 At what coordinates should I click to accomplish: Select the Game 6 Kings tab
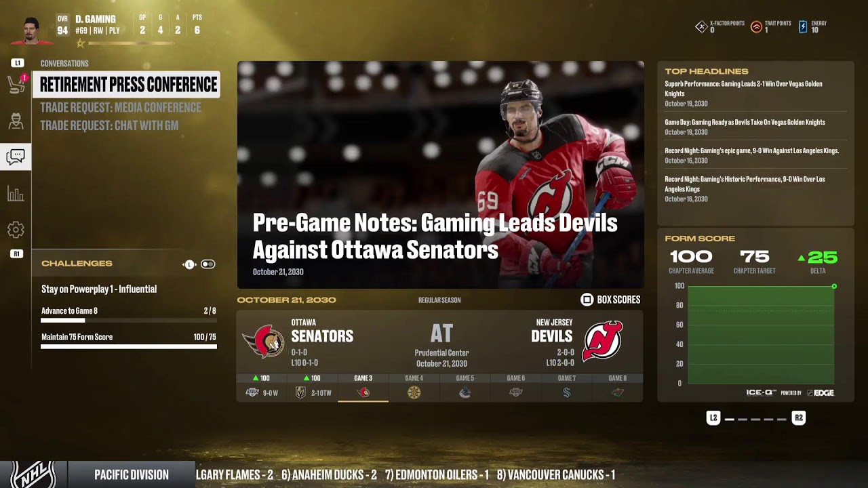click(516, 387)
